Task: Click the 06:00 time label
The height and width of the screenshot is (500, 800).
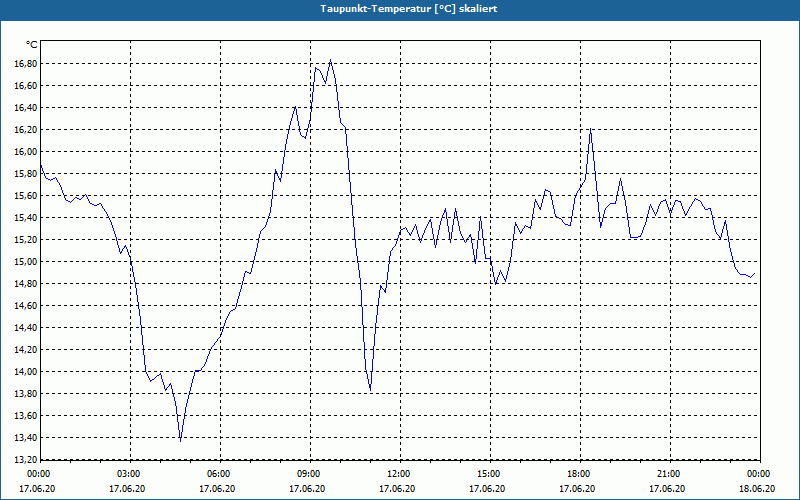Action: [220, 474]
